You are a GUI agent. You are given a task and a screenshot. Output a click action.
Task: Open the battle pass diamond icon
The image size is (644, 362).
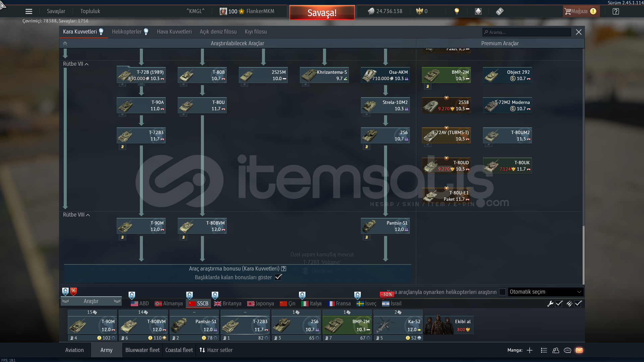click(x=478, y=11)
